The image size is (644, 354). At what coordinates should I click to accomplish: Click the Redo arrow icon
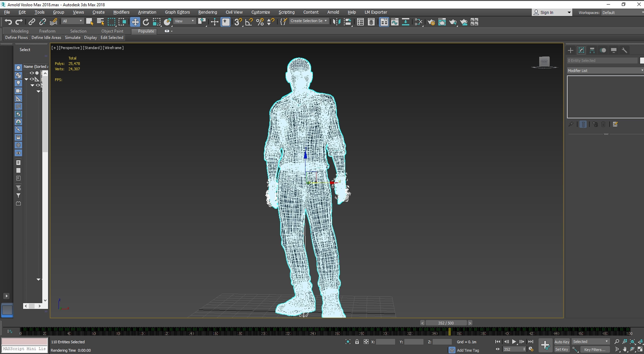(x=19, y=22)
